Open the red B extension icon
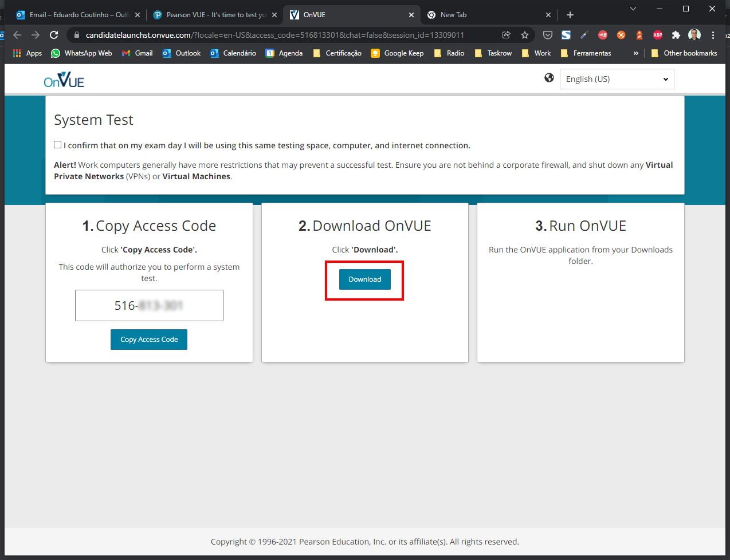730x560 pixels. 603,35
